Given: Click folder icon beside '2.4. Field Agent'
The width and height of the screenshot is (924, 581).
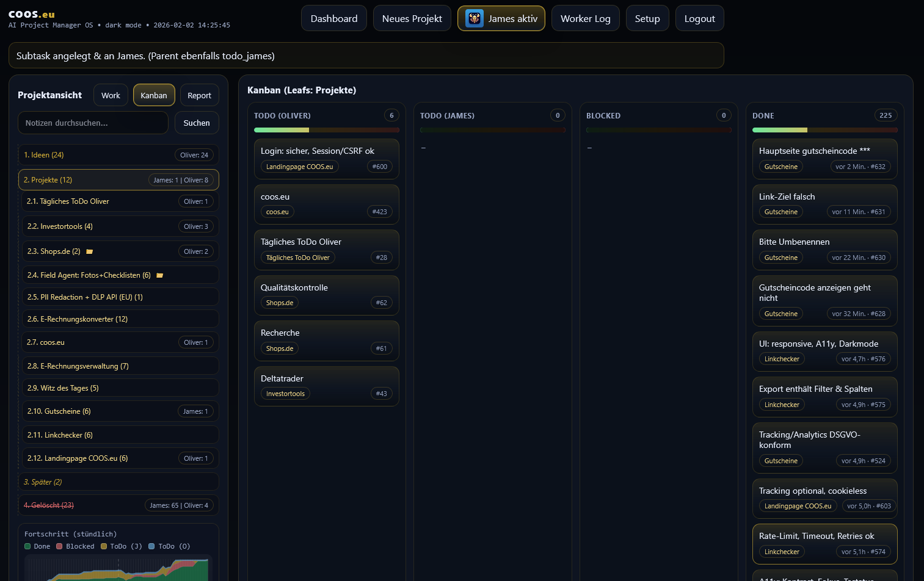Looking at the screenshot, I should click(160, 275).
